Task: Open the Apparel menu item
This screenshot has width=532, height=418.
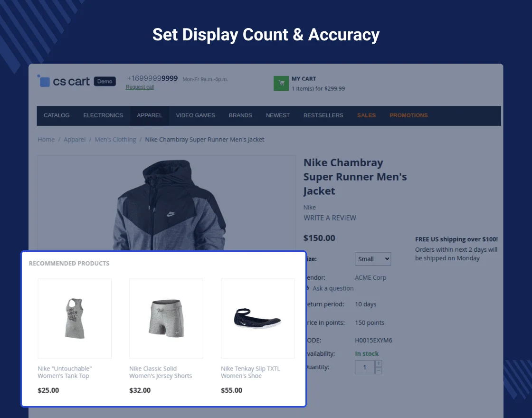Action: point(149,115)
